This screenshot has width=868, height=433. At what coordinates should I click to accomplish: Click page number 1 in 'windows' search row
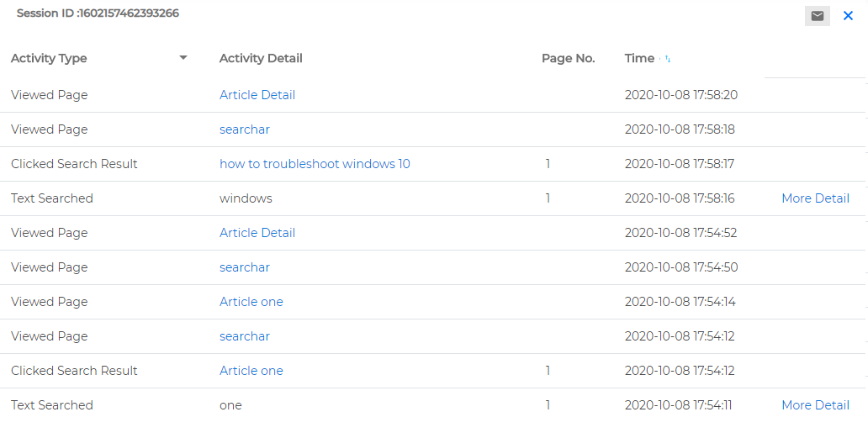[548, 198]
